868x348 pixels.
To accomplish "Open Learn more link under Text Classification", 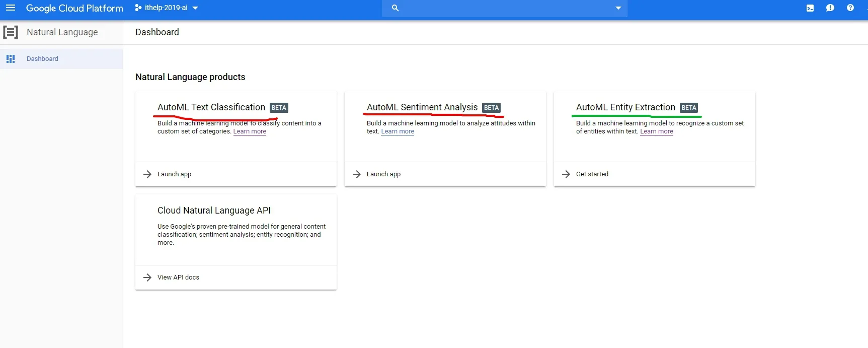I will [250, 131].
